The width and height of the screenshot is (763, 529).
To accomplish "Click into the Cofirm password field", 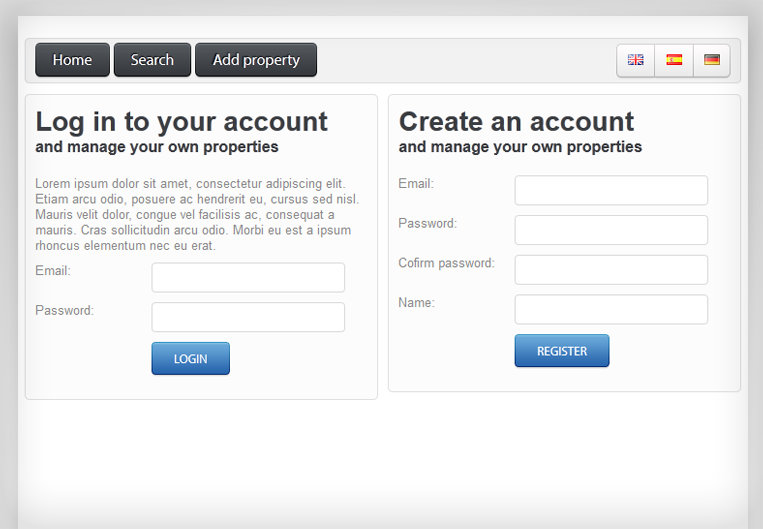I will [611, 270].
